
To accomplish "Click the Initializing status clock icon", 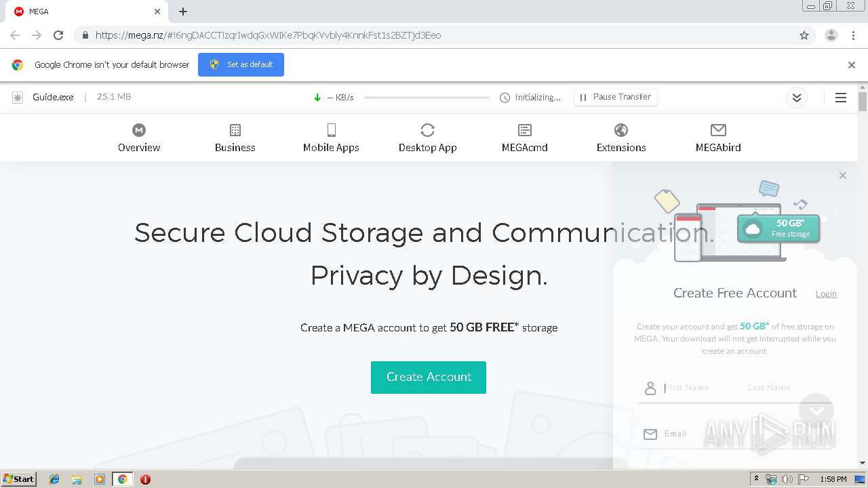I will pos(505,98).
